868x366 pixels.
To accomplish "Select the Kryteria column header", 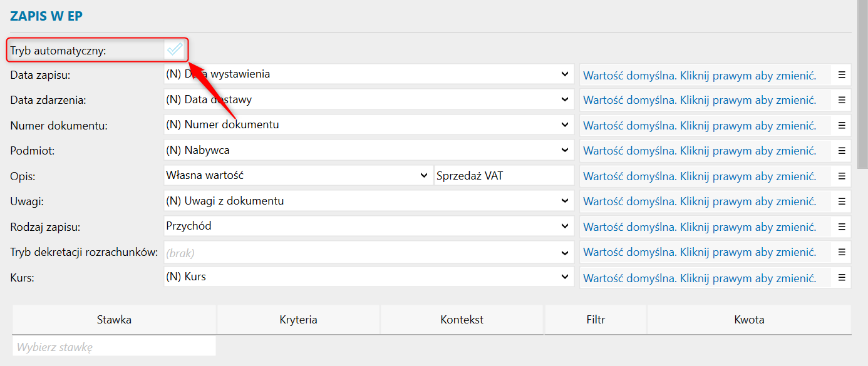I will tap(298, 320).
